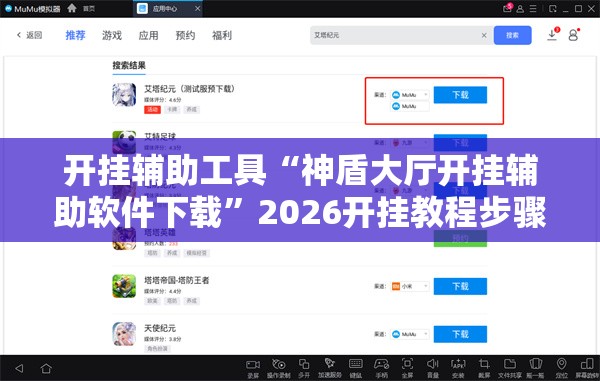The width and height of the screenshot is (600, 381).
Task: Click the red 活动 tag under 艾塔纪元
Action: [152, 109]
